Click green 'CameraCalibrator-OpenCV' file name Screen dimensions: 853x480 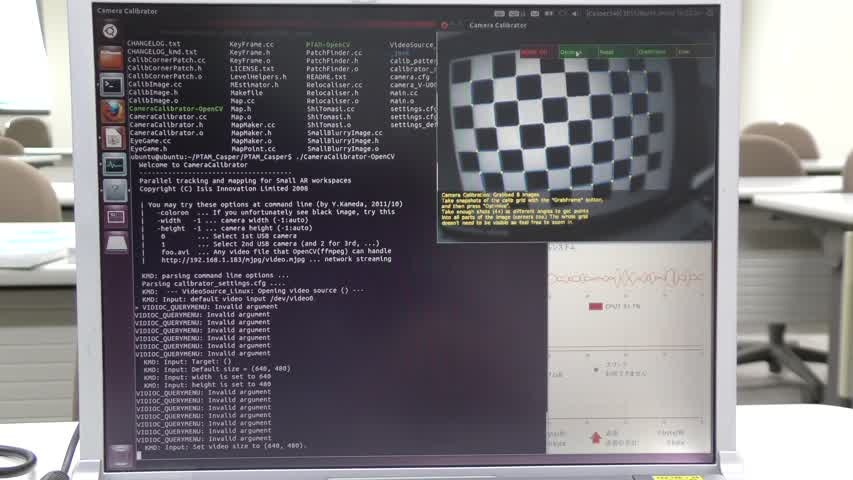(176, 109)
